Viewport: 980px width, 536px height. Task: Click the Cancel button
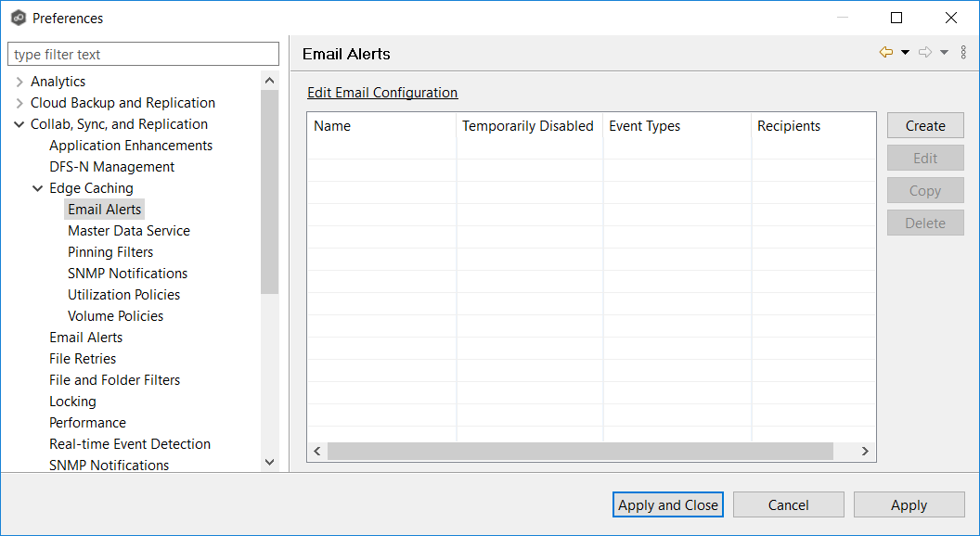[788, 505]
